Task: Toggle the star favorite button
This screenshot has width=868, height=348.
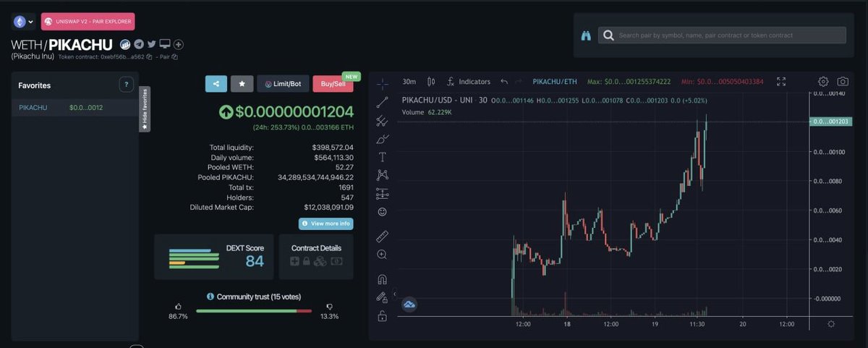Action: point(242,83)
